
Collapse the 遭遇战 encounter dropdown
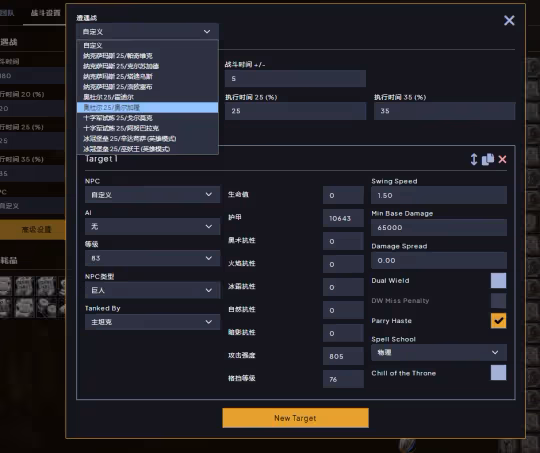click(x=147, y=32)
